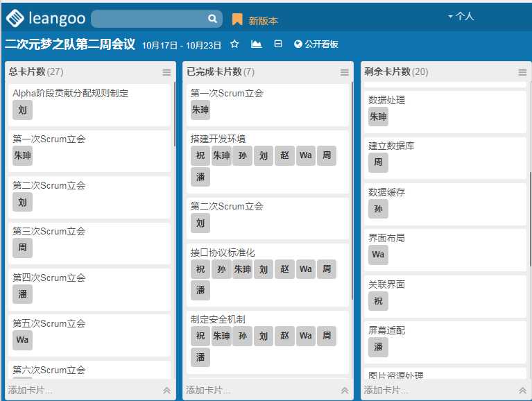Image resolution: width=532 pixels, height=401 pixels.
Task: Click Wa avatar on 第五次Scrum立会 card
Action: (22, 340)
